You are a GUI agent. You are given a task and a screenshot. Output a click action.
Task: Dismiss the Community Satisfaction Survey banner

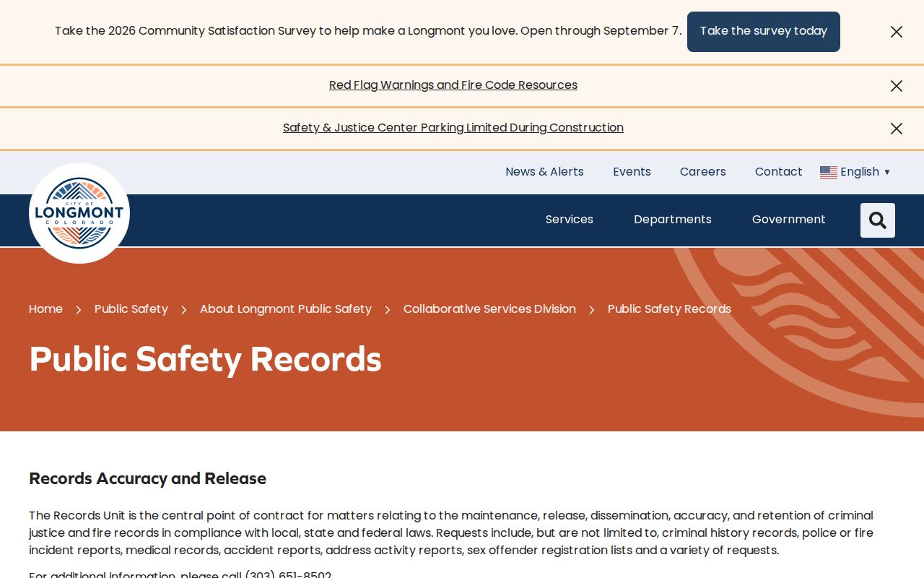(897, 32)
